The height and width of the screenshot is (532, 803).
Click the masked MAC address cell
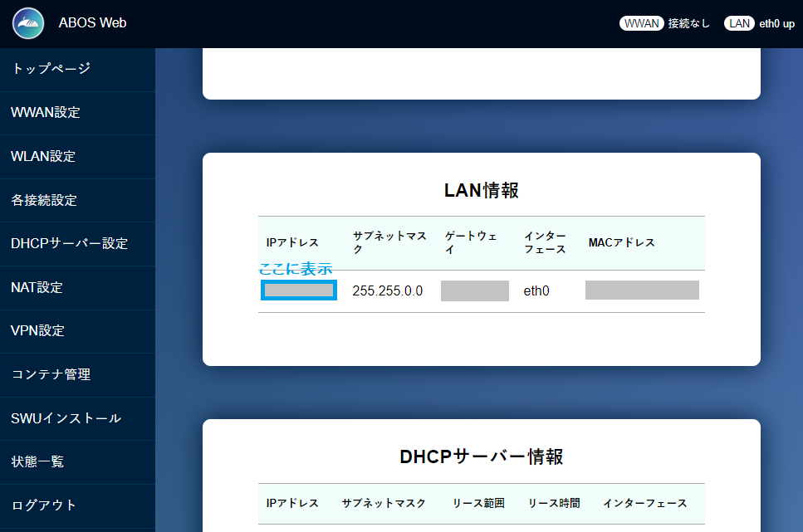[x=642, y=290]
